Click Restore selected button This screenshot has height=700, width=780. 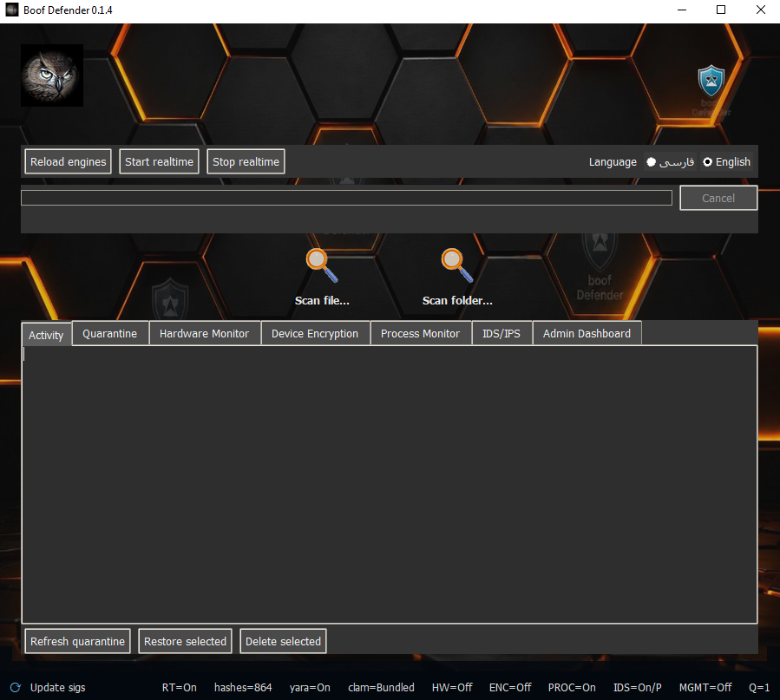185,641
